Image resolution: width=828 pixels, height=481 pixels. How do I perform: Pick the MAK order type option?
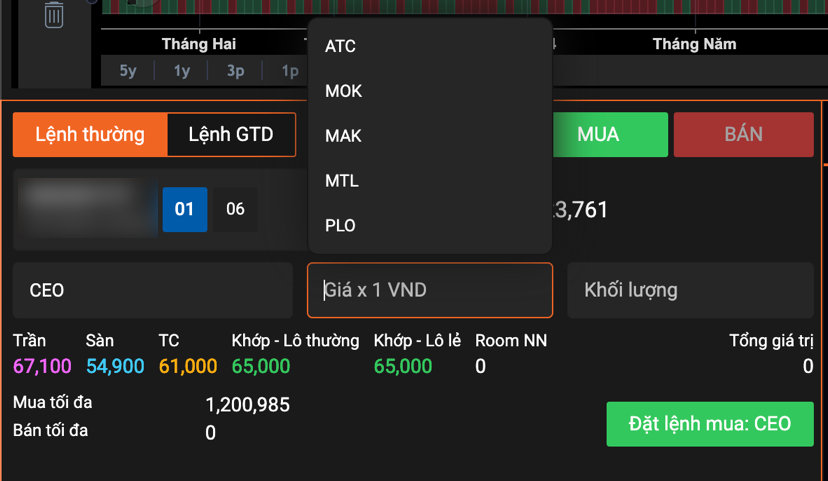tap(343, 136)
